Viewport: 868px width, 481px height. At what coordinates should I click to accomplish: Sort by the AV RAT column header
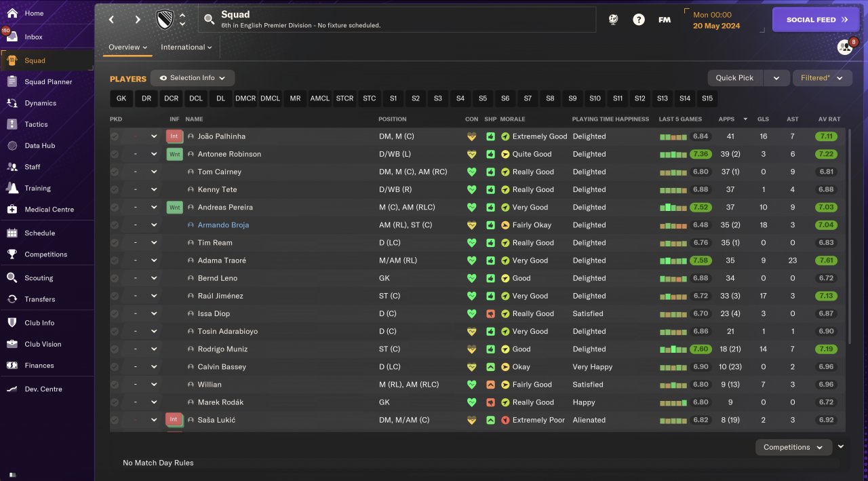point(829,119)
